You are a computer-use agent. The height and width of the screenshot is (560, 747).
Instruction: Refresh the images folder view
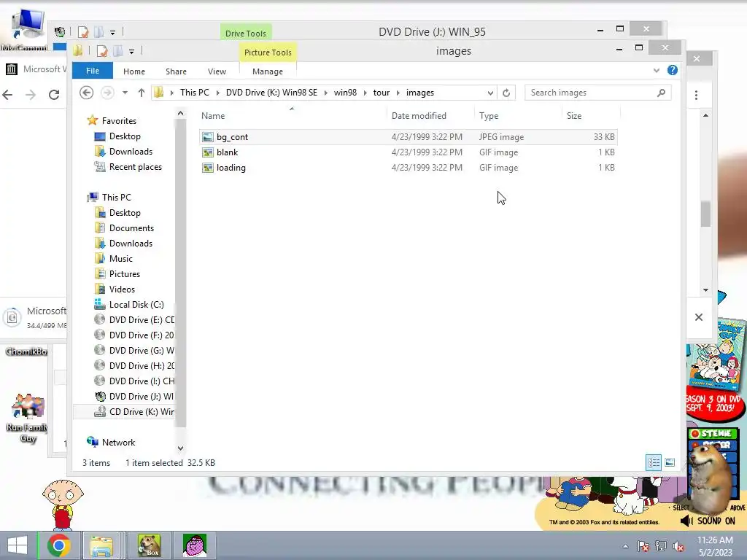point(506,93)
